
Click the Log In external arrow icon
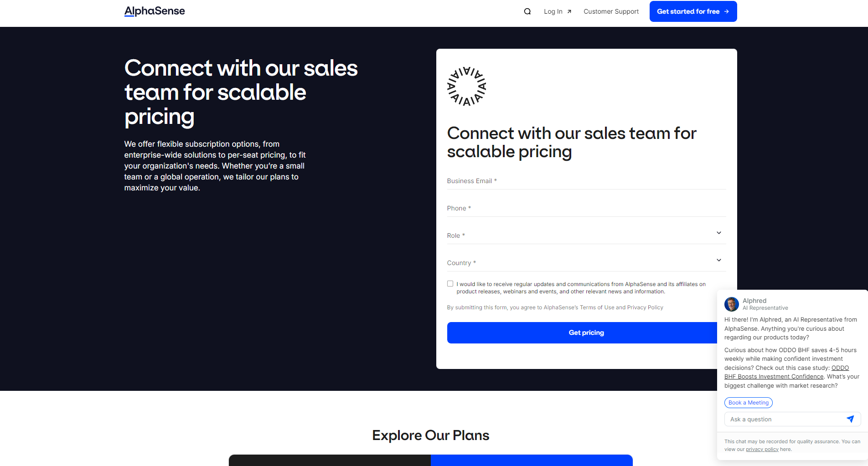[x=569, y=12]
